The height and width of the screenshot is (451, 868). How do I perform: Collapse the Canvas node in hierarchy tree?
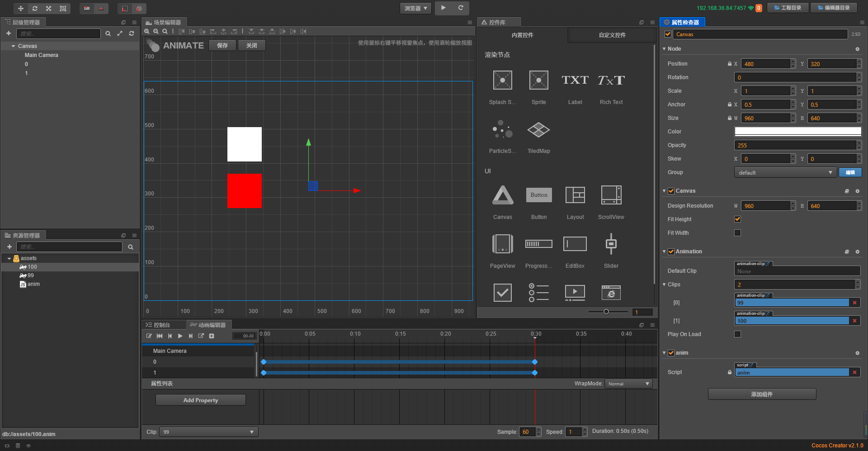click(14, 46)
